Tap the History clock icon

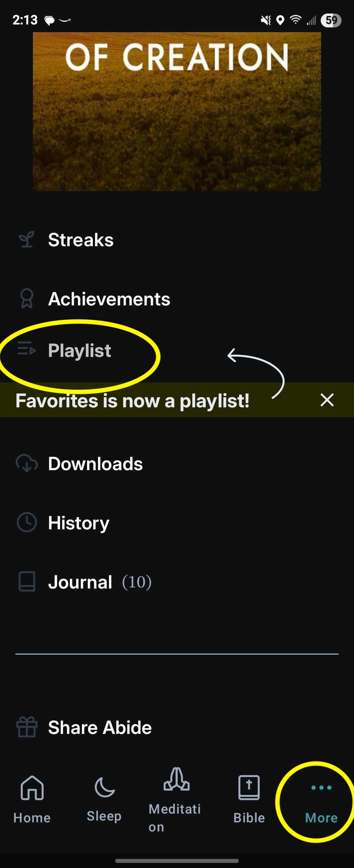[x=27, y=522]
